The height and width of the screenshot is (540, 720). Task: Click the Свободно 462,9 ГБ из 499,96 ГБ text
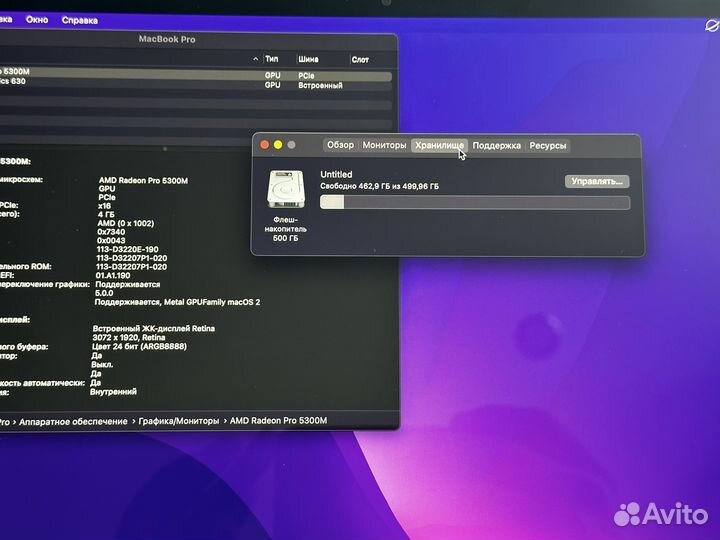379,186
